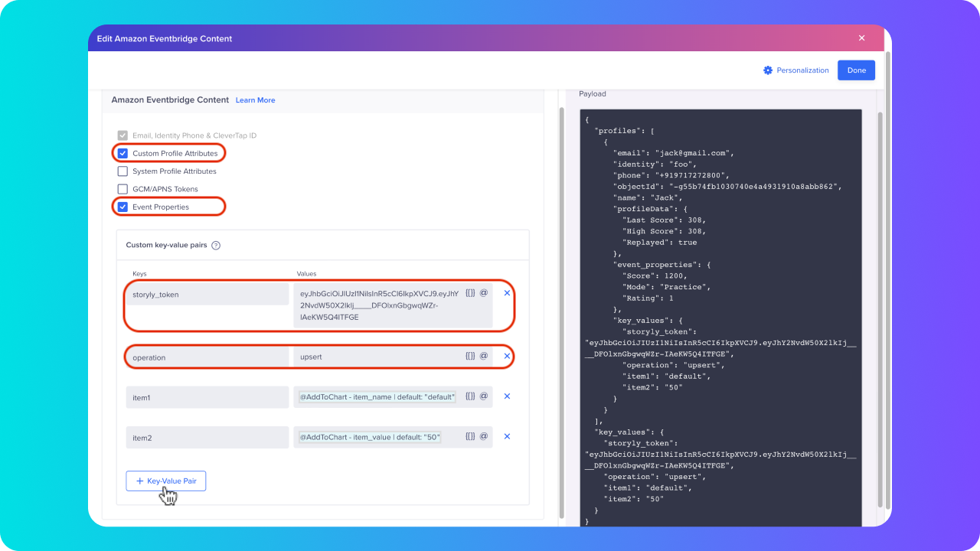980x551 pixels.
Task: Edit the item1 key field
Action: pyautogui.click(x=207, y=397)
